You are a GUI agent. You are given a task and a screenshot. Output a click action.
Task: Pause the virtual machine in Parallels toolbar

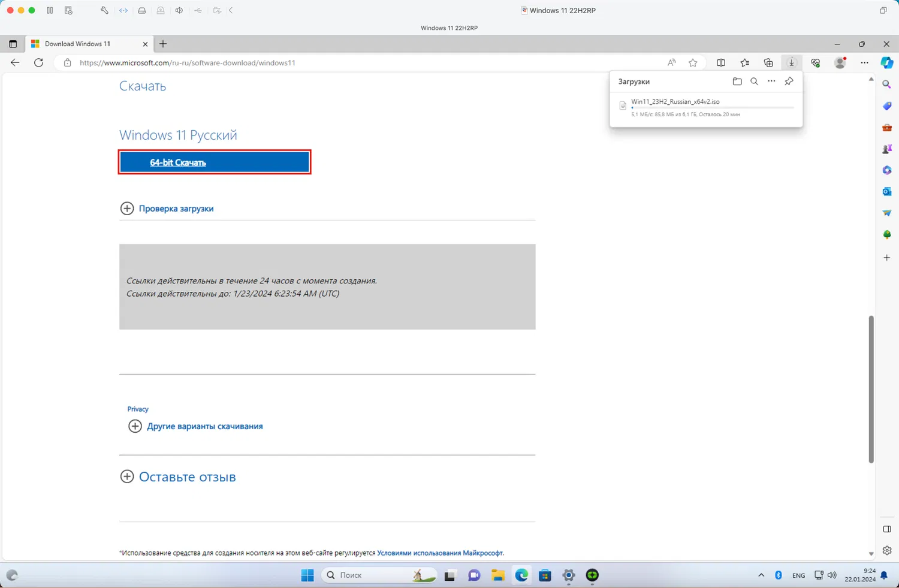coord(50,10)
